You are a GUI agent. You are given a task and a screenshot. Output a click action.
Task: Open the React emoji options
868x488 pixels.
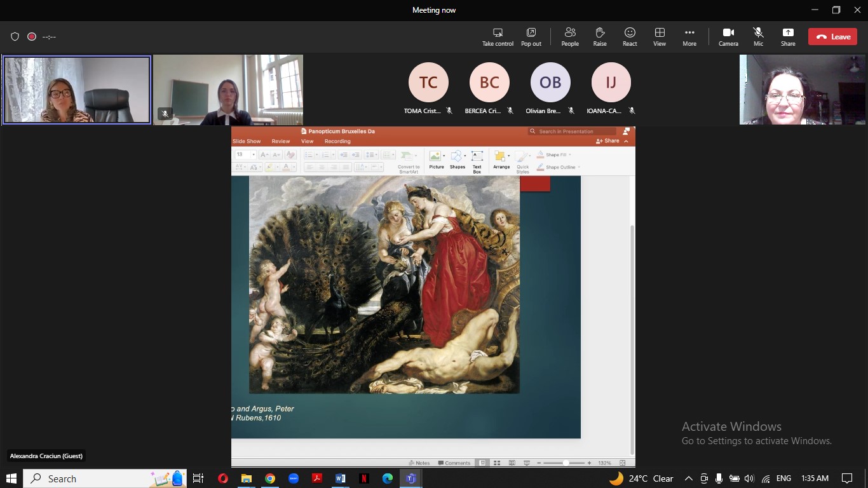(x=630, y=37)
